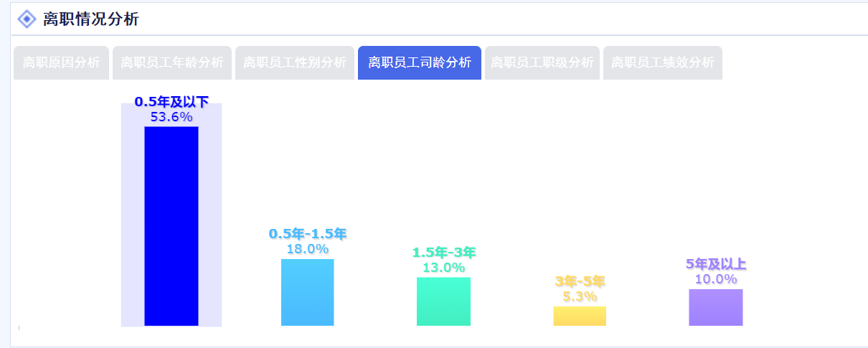This screenshot has width=868, height=348.
Task: Open the 离职员工年龄分析 tab
Action: pos(171,62)
